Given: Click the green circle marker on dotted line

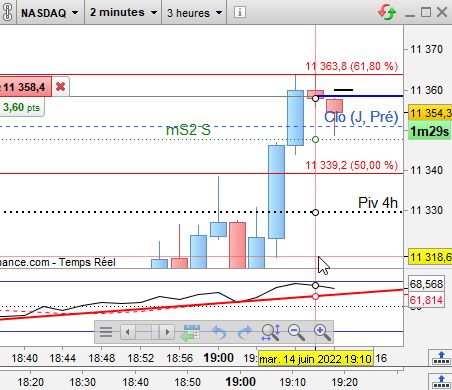Looking at the screenshot, I should [315, 139].
